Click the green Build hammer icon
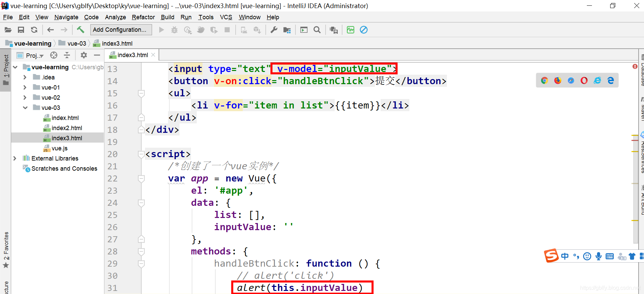Screen dimensions: 644x294 80,30
